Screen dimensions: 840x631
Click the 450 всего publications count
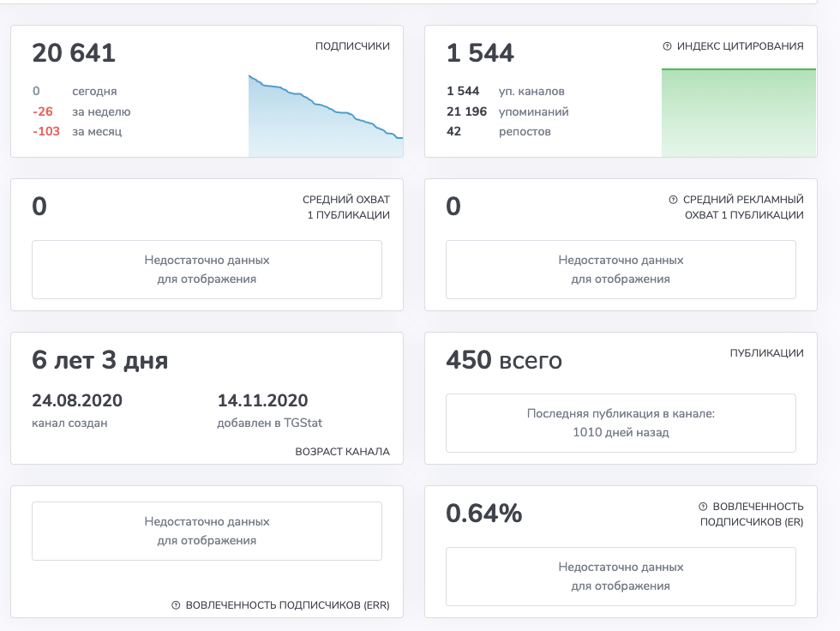504,360
